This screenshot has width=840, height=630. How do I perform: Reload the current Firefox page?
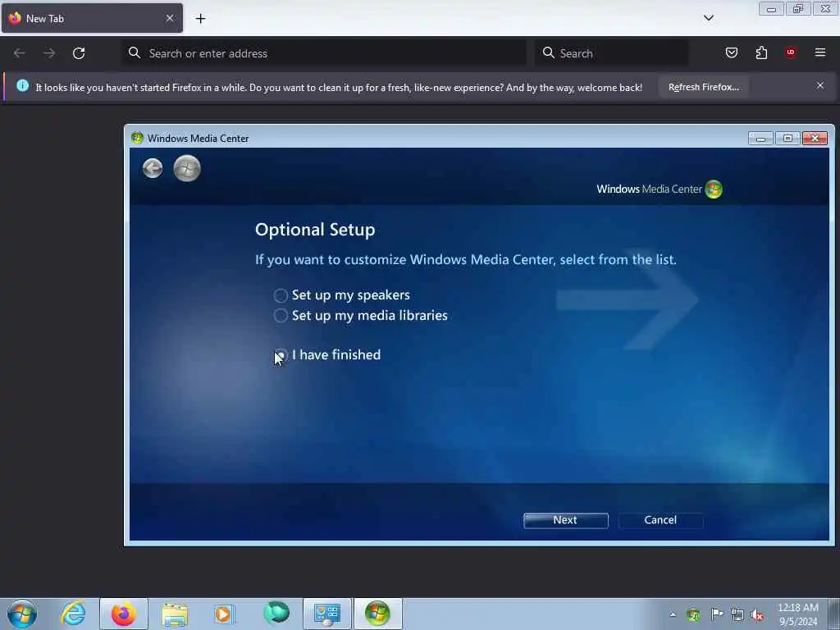(79, 53)
